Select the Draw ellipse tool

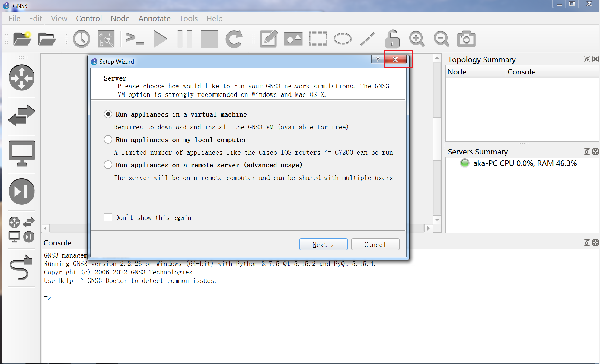pyautogui.click(x=343, y=39)
